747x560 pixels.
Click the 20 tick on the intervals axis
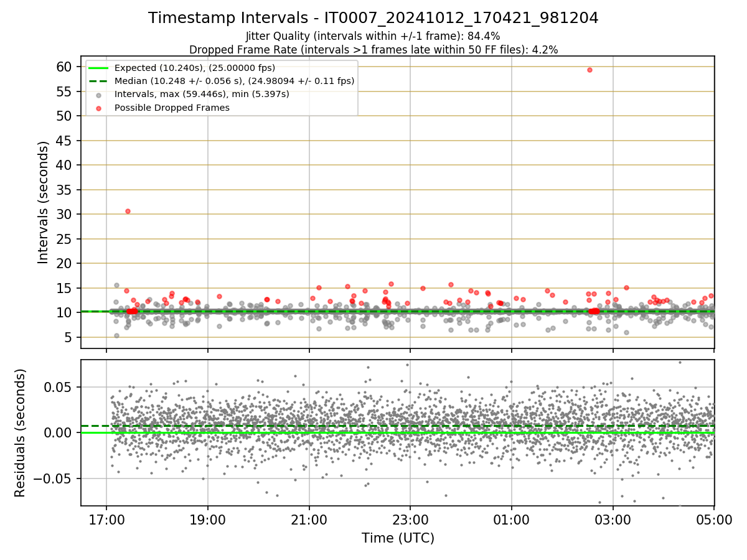65,263
